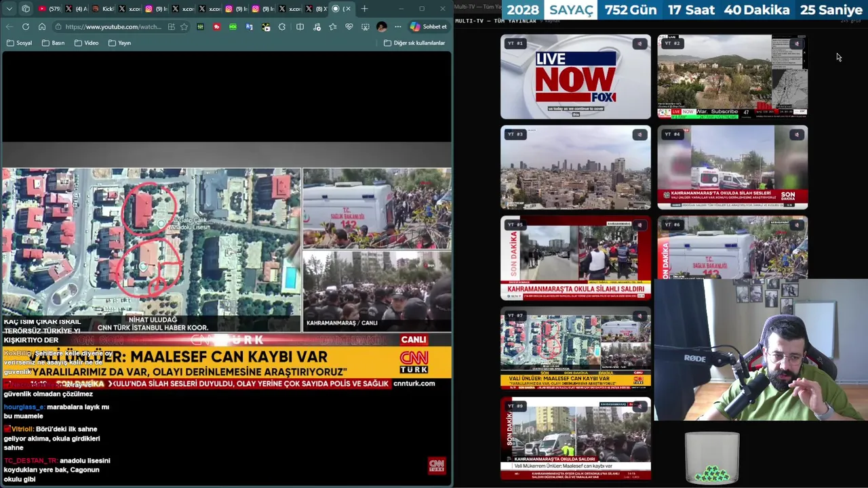Click the YT #6 label badge

pyautogui.click(x=672, y=225)
